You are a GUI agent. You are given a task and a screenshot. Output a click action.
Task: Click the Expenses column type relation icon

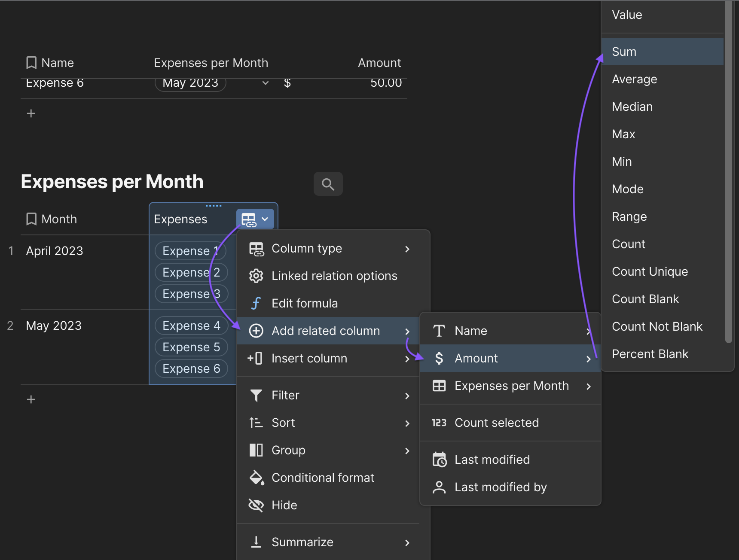pos(249,219)
